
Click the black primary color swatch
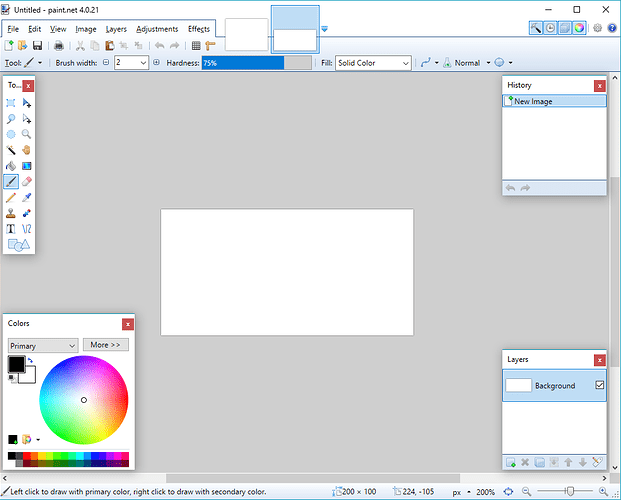pyautogui.click(x=17, y=364)
